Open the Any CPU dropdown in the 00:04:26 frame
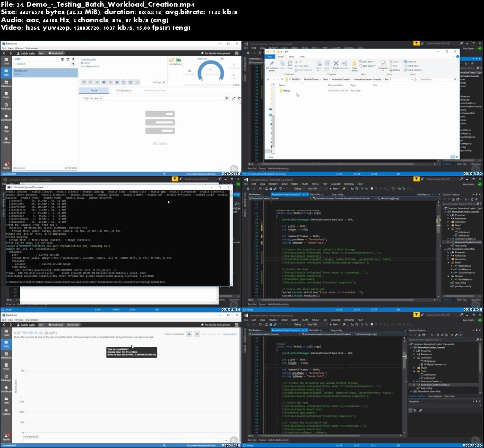 coord(317,325)
